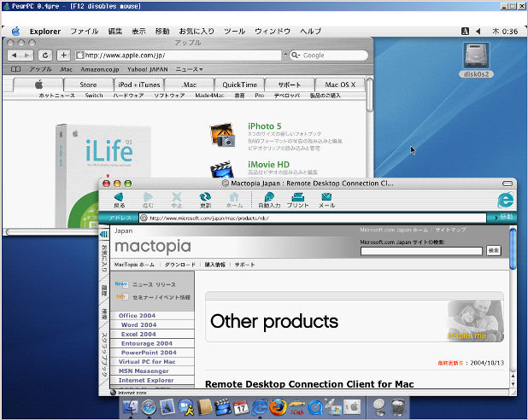The image size is (528, 420).
Task: Launch Firefox from the Dock
Action: coord(279,407)
